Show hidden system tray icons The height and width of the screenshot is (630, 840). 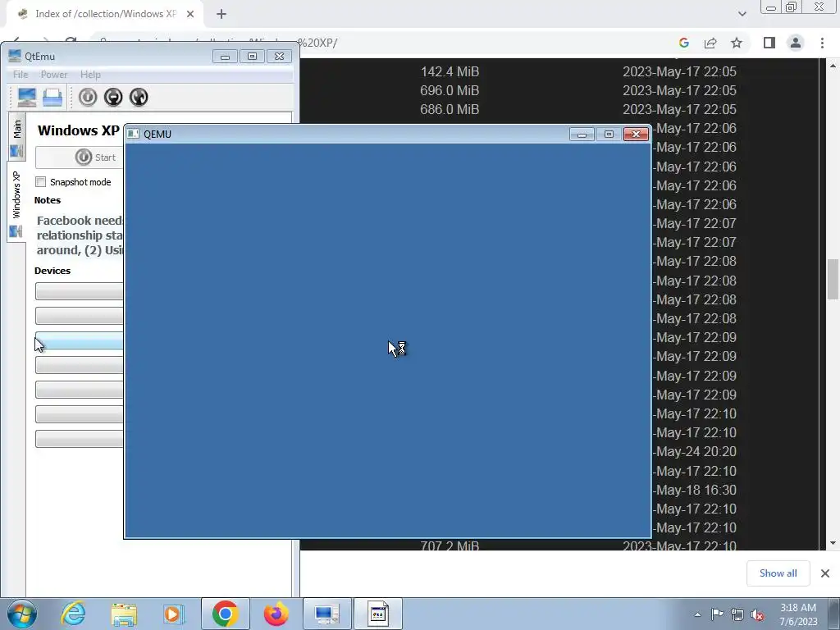coord(697,614)
